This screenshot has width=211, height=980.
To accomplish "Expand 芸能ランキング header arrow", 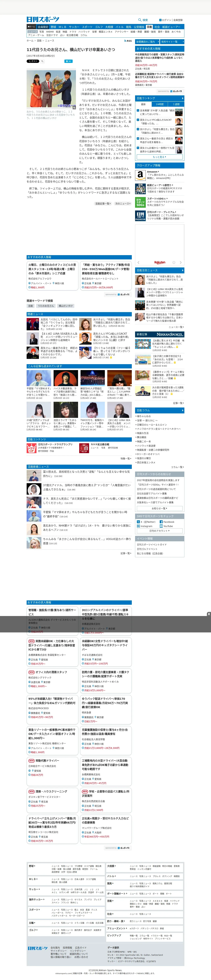I will [x=182, y=98].
